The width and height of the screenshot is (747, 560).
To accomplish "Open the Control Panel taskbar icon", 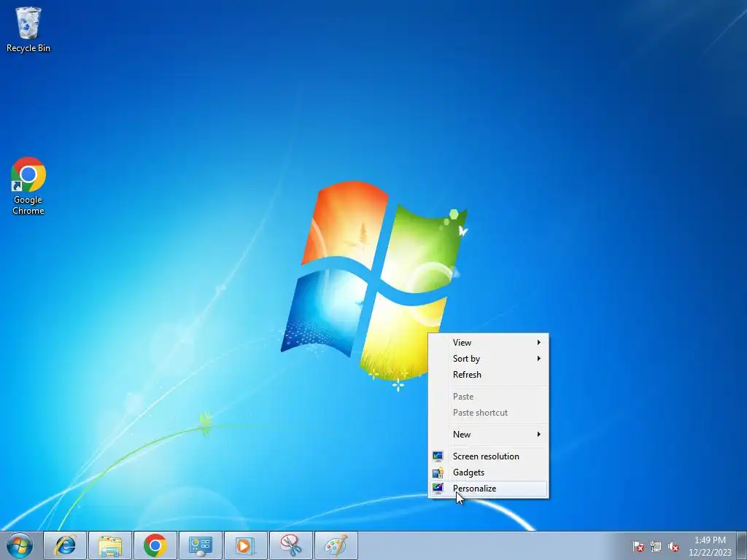I will [x=201, y=545].
